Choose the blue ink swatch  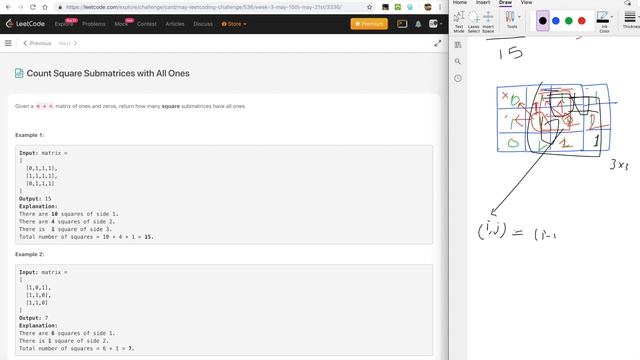[556, 20]
